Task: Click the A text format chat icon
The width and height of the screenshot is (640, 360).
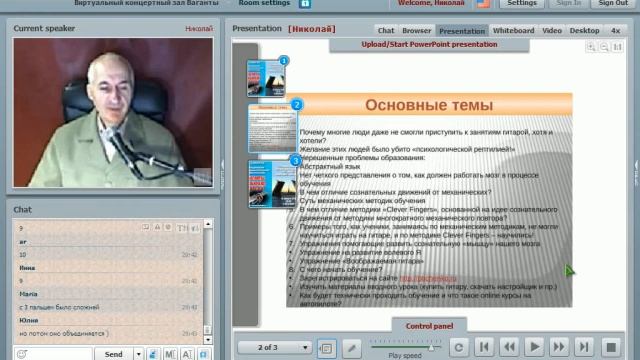Action: click(187, 354)
